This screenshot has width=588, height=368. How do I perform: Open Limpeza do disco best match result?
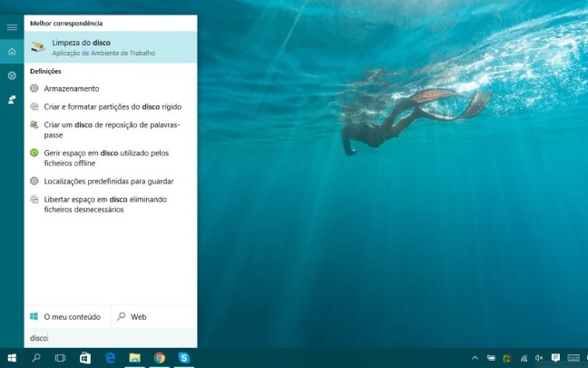(x=109, y=47)
